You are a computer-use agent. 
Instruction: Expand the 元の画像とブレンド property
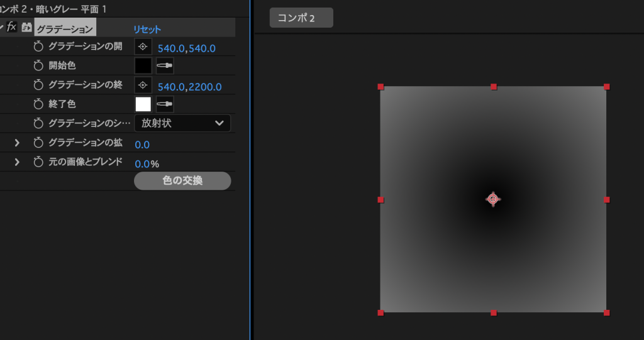click(17, 162)
